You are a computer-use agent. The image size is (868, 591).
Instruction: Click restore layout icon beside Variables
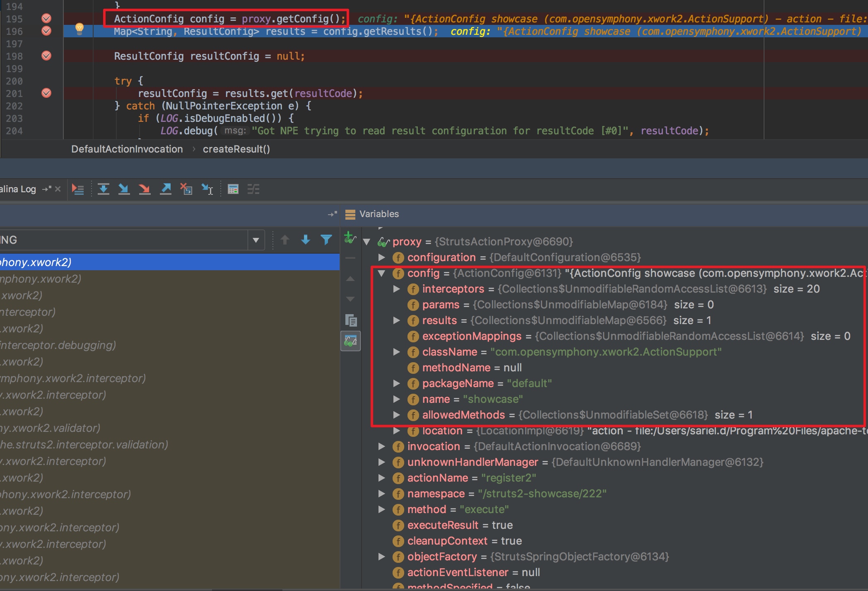point(332,214)
